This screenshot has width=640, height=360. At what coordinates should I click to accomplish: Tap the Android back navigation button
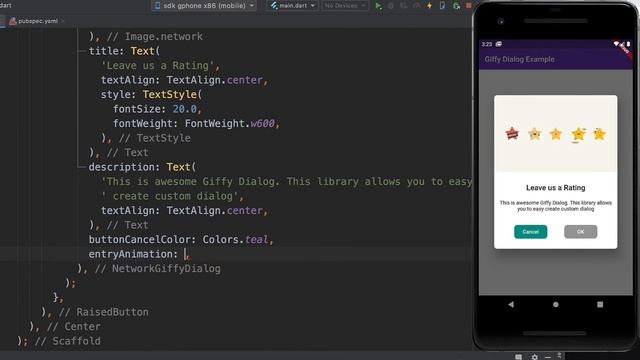pos(511,304)
